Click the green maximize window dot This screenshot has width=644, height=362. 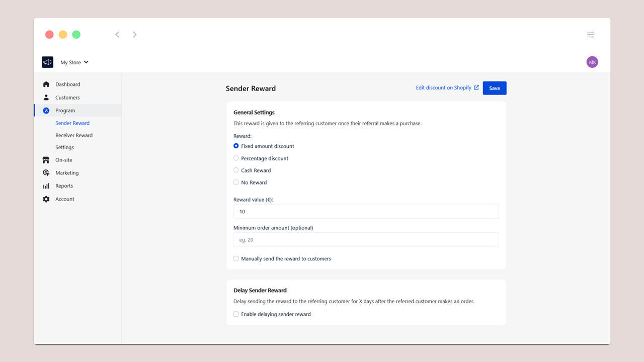coord(76,35)
